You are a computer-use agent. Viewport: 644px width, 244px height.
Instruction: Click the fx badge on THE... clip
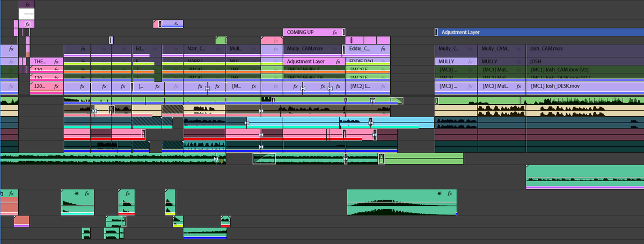[56, 62]
